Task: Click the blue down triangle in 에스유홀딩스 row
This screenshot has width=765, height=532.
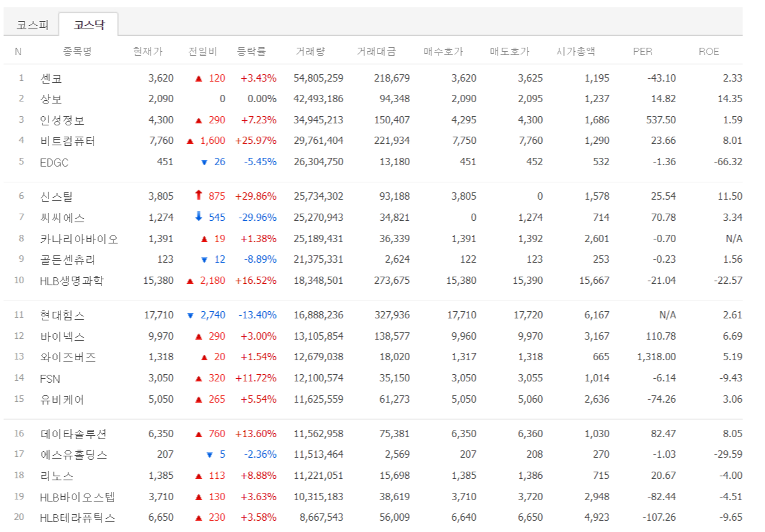Action: click(210, 455)
